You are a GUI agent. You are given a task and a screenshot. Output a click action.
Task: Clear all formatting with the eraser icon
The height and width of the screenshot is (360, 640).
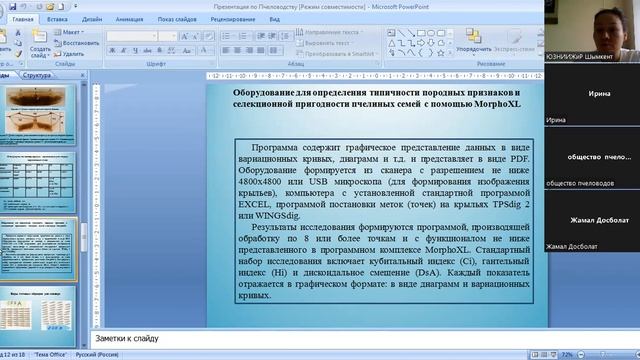point(209,36)
